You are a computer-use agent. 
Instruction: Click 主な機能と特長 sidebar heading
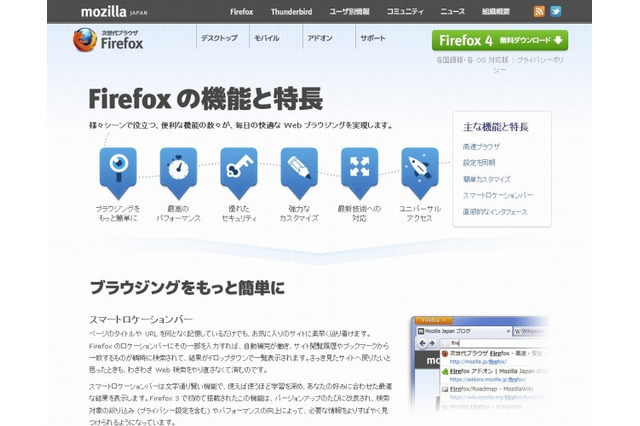click(x=496, y=127)
